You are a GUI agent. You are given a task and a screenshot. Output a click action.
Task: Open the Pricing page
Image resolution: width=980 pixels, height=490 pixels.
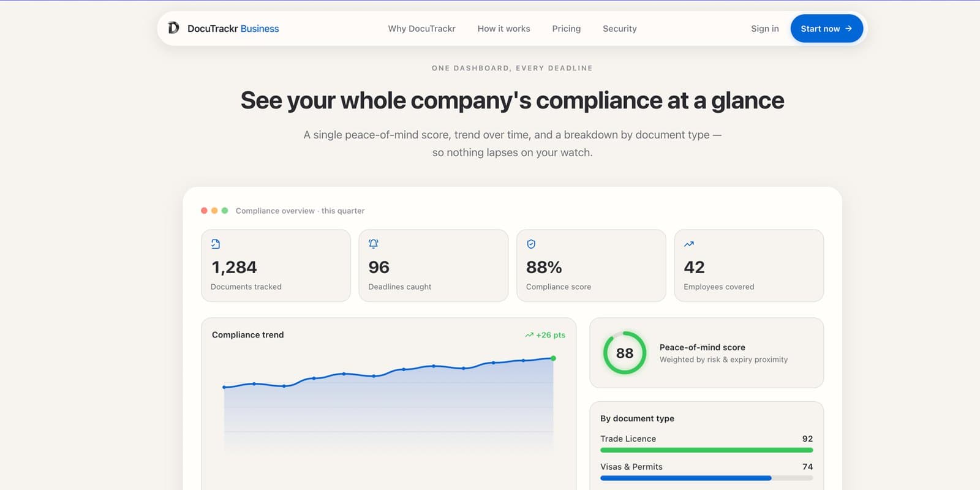point(566,28)
